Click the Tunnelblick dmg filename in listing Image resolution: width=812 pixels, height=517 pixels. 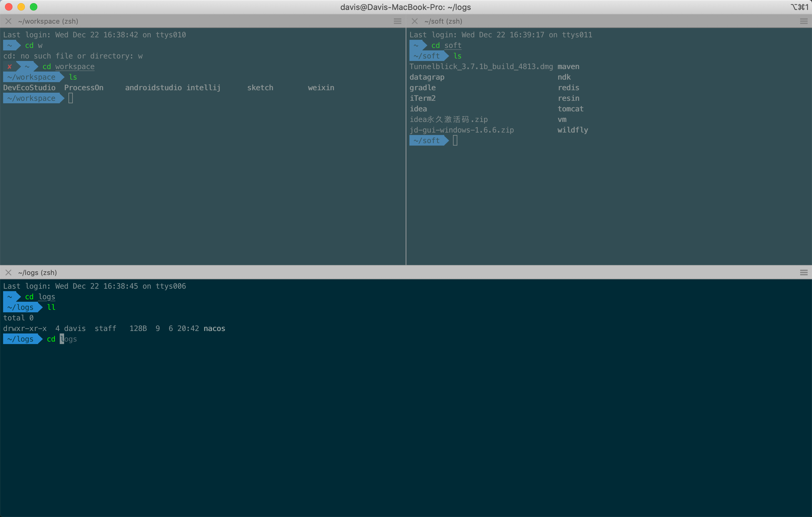point(481,67)
